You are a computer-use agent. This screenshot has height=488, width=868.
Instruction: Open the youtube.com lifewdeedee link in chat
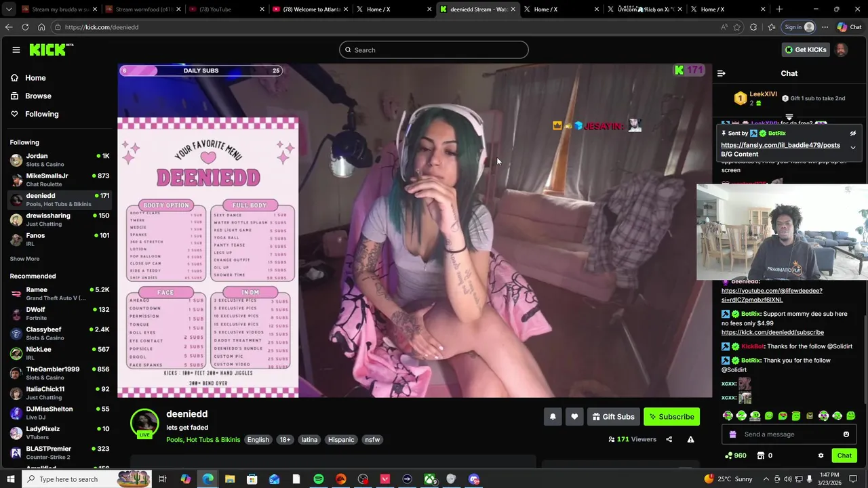point(772,295)
